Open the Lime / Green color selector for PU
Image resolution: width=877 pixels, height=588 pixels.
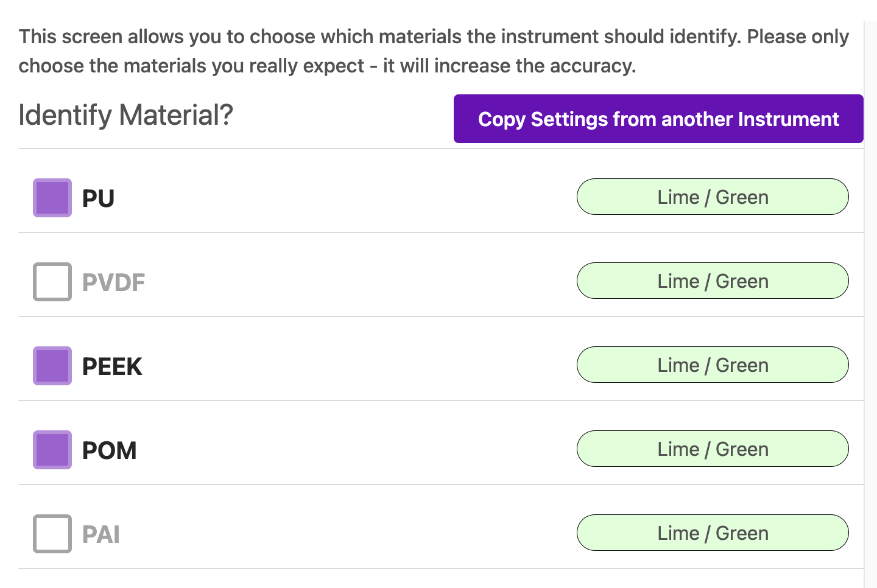[713, 197]
